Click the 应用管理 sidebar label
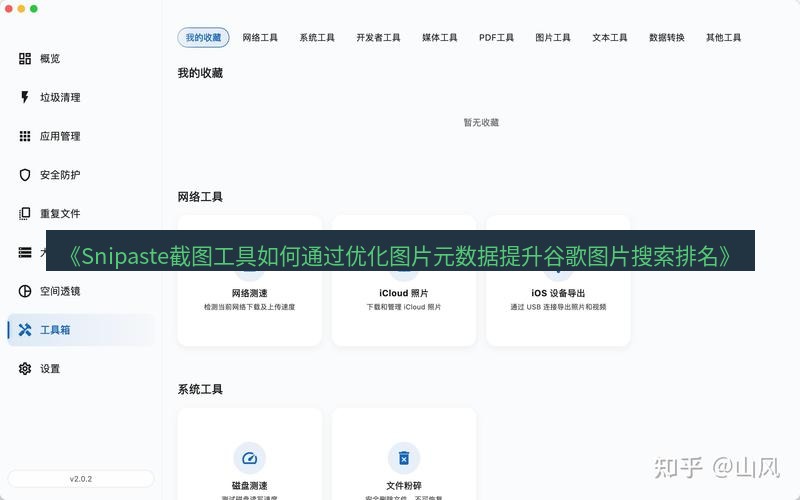The width and height of the screenshot is (800, 500). point(60,136)
